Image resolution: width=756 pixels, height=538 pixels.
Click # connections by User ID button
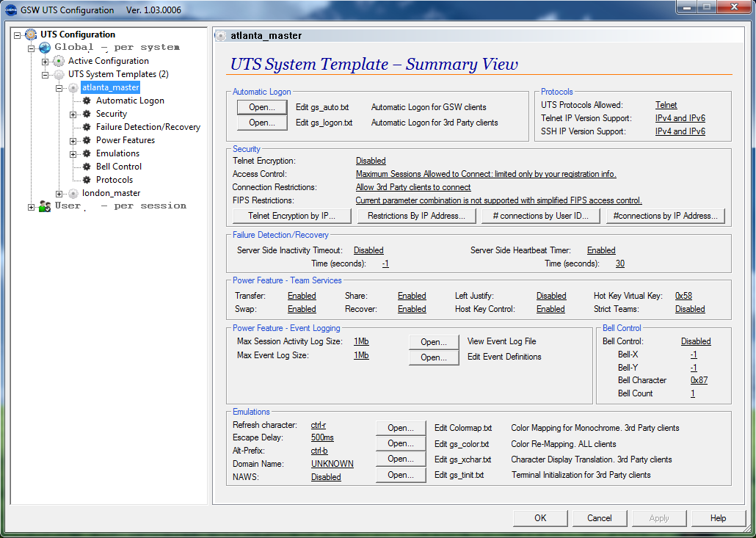(541, 216)
